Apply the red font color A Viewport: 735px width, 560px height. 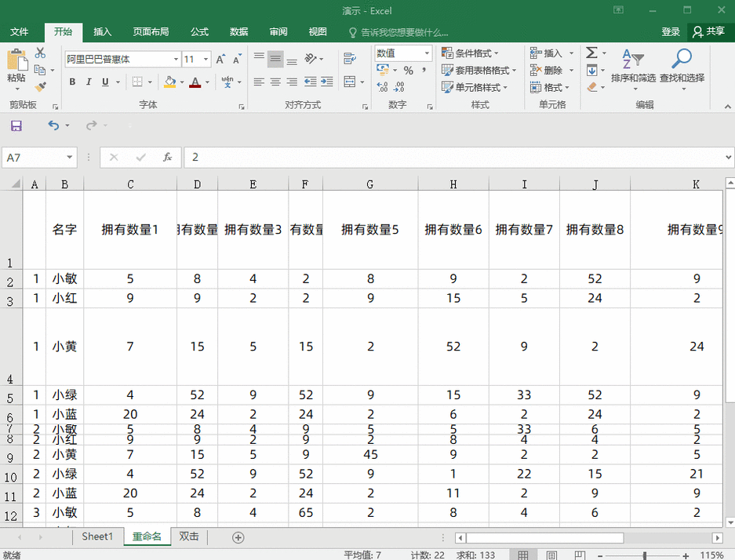pyautogui.click(x=195, y=82)
